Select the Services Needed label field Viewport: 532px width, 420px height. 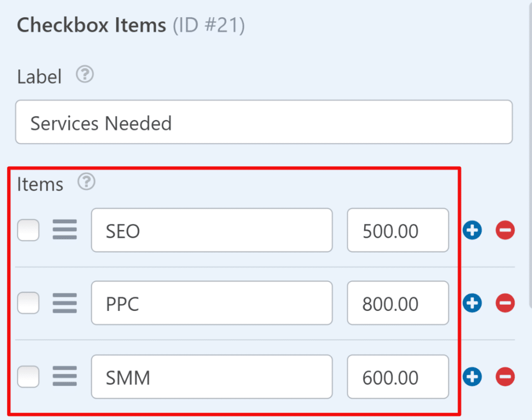pyautogui.click(x=264, y=122)
